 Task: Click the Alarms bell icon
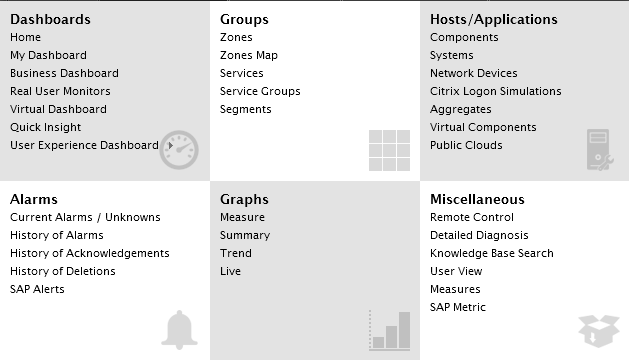[x=179, y=330]
